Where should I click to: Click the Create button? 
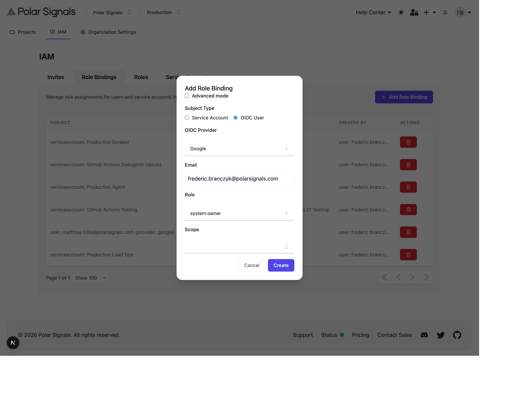[x=281, y=265]
